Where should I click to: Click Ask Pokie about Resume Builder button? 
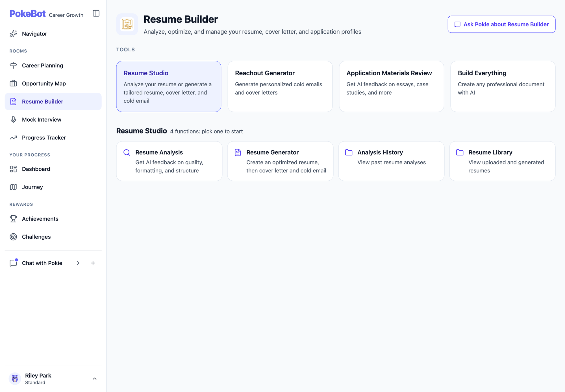501,24
